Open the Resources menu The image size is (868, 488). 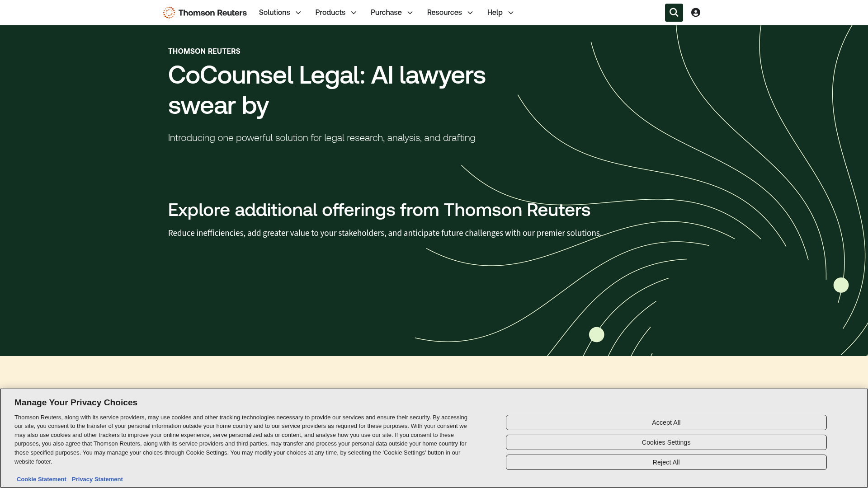click(x=444, y=13)
